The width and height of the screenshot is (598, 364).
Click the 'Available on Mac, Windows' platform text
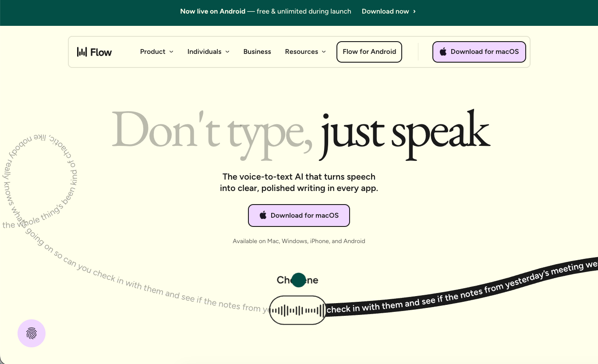point(299,241)
